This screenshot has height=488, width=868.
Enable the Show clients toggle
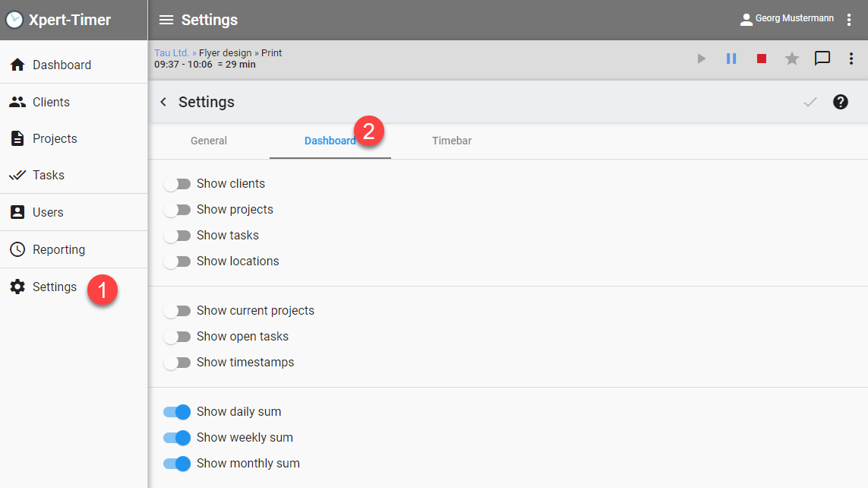(176, 184)
